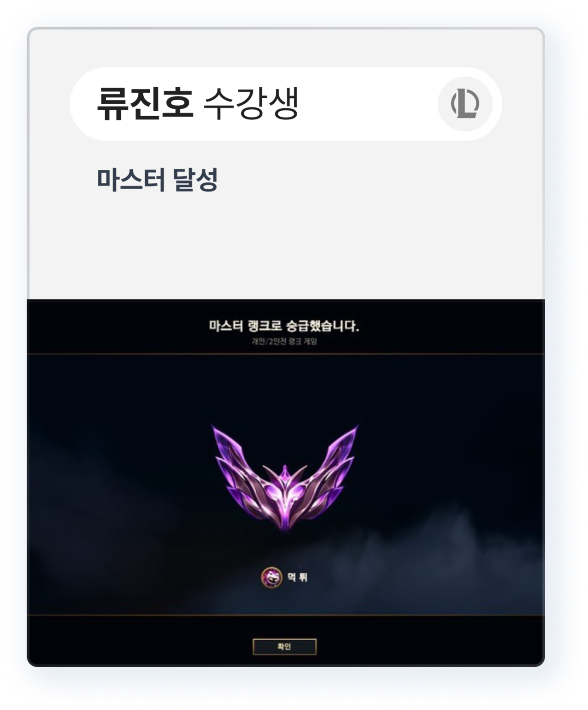Click the white name pill header

pyautogui.click(x=286, y=104)
